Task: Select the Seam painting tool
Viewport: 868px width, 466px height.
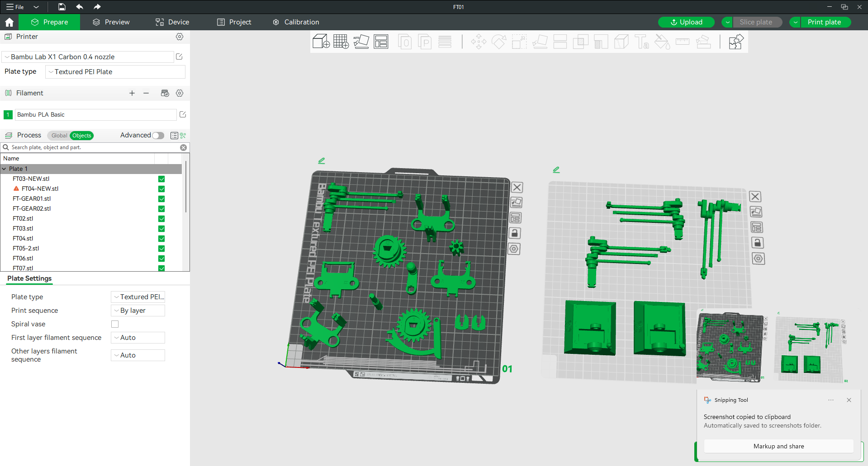Action: pyautogui.click(x=621, y=42)
